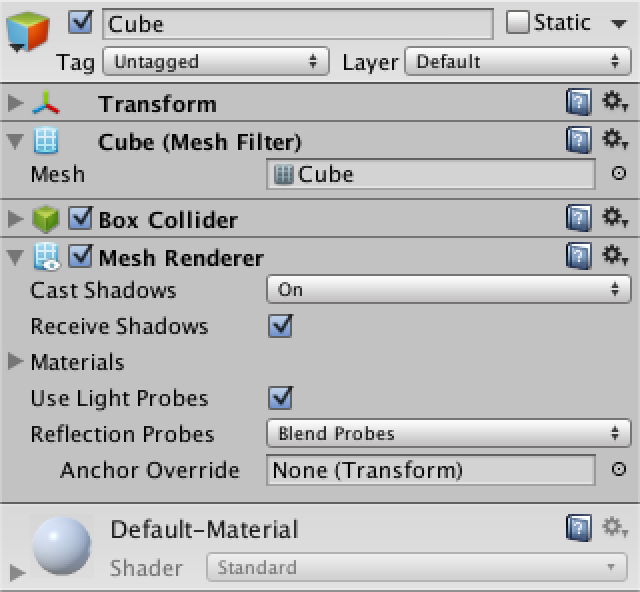
Task: Expand the Materials foldout arrow
Action: pyautogui.click(x=16, y=361)
